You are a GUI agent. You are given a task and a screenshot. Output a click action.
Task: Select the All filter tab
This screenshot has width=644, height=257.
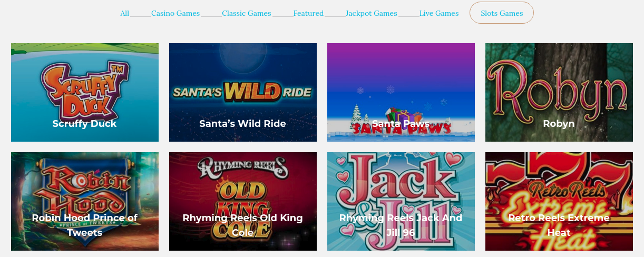(124, 13)
